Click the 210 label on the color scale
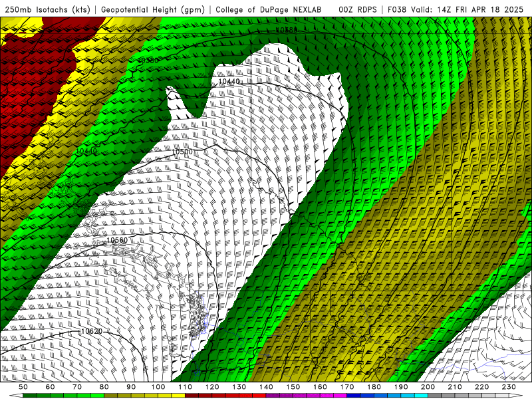Viewport: 532px width, 399px height. click(455, 387)
